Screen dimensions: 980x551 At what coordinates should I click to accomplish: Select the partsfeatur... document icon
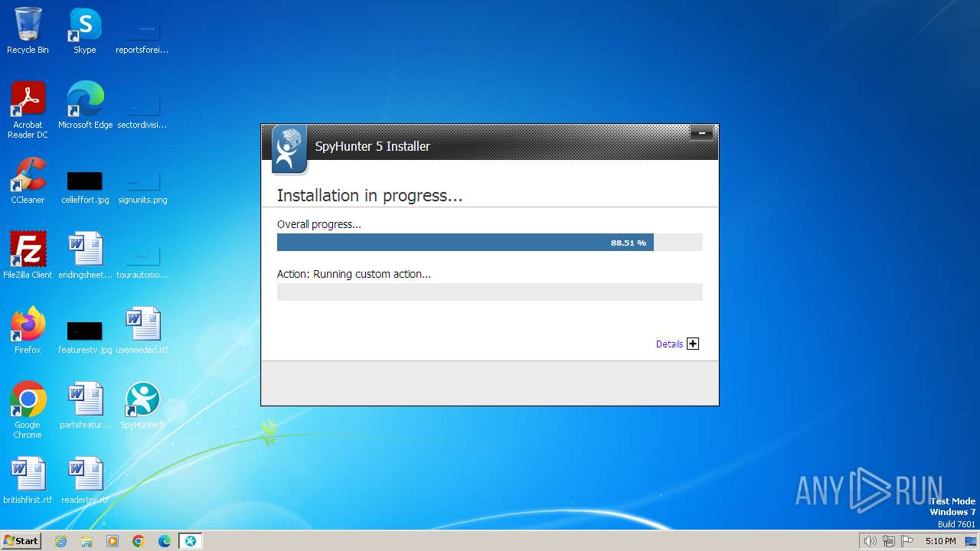pos(85,406)
